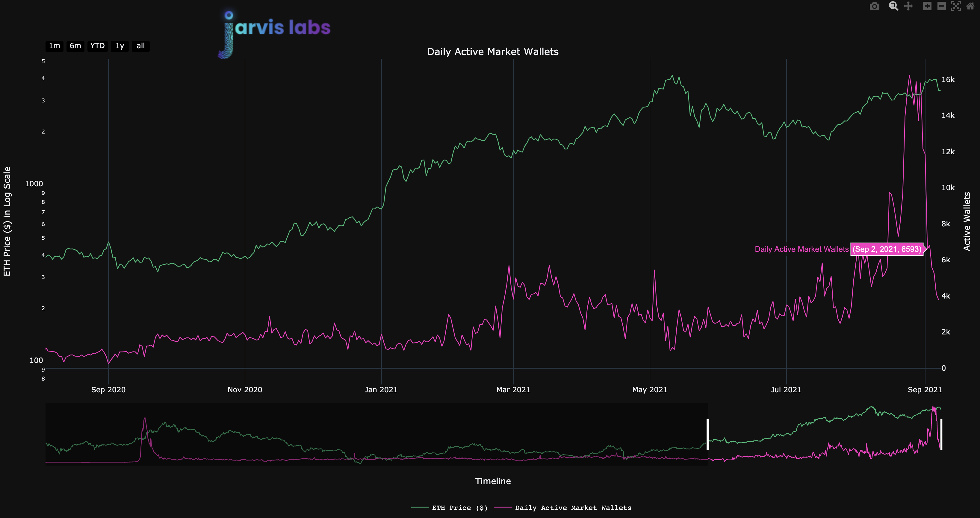This screenshot has width=980, height=518.
Task: Click the left range slider handle
Action: coord(708,434)
